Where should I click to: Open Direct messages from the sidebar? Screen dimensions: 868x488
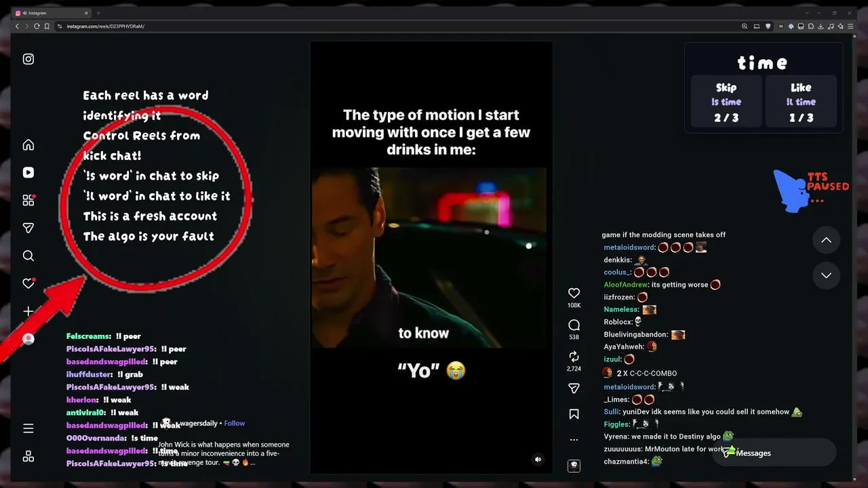tap(28, 228)
